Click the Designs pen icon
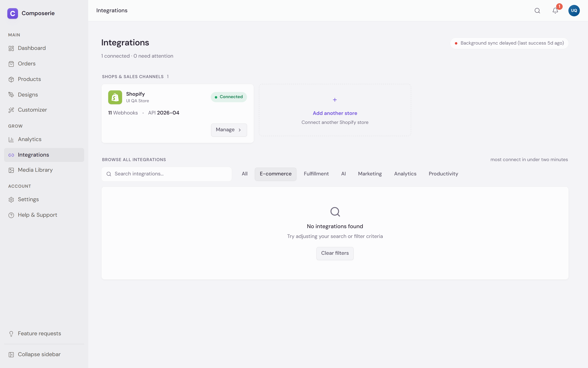Image resolution: width=588 pixels, height=368 pixels. point(11,95)
